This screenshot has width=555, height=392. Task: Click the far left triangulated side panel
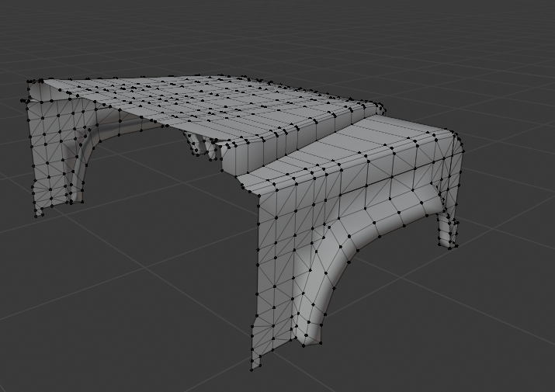tap(53, 152)
